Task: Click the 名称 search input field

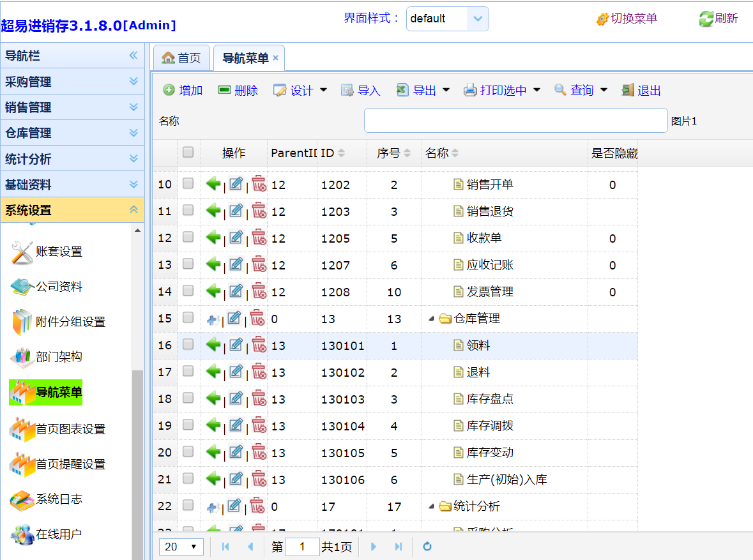Action: point(515,121)
